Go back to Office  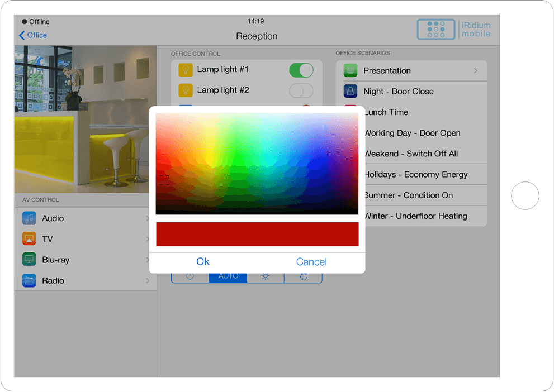coord(33,35)
